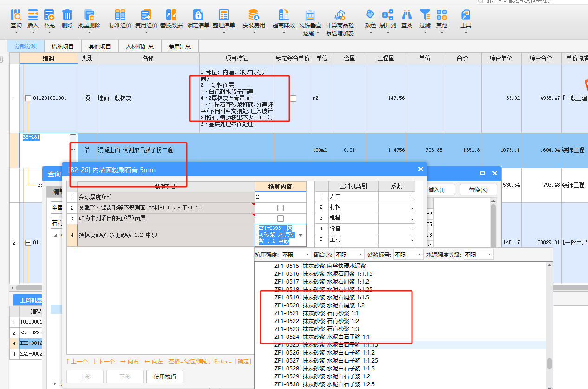The width and height of the screenshot is (588, 389).
Task: Select ZF1-0524 抹灰砂浆 水泥白石子浆 1:1
Action: [322, 337]
